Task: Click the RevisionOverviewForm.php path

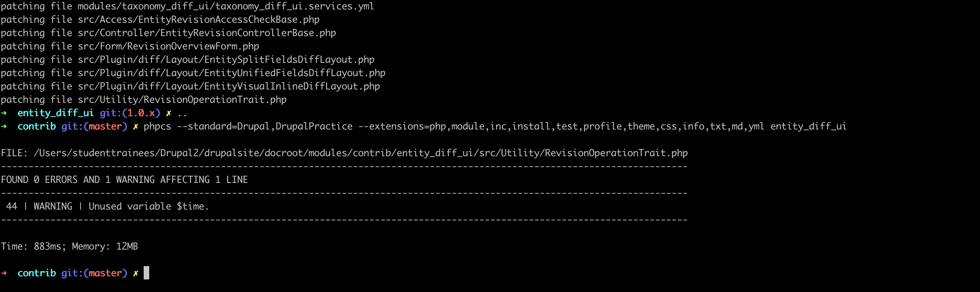Action: click(x=168, y=46)
